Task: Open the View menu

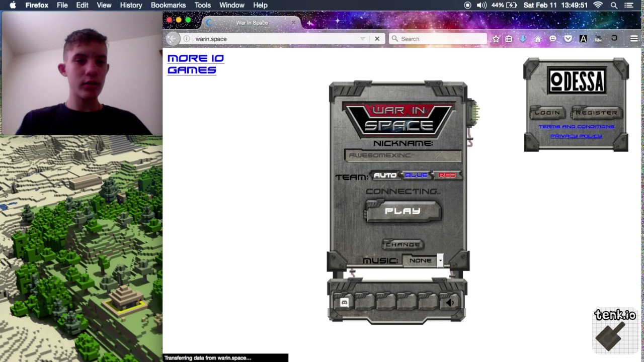Action: pyautogui.click(x=104, y=5)
